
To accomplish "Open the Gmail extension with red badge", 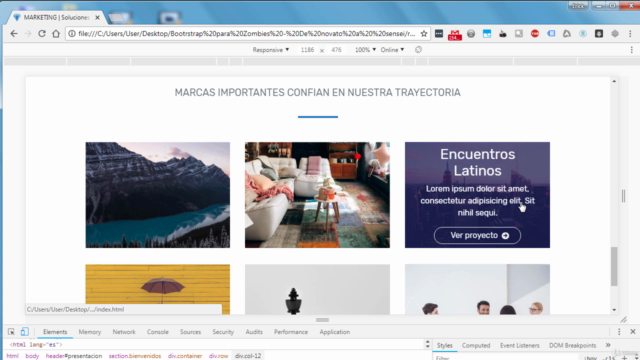I will [x=455, y=35].
